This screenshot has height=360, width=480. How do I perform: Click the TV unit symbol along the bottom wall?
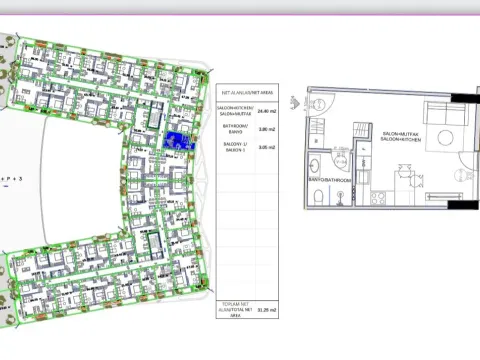(x=444, y=196)
